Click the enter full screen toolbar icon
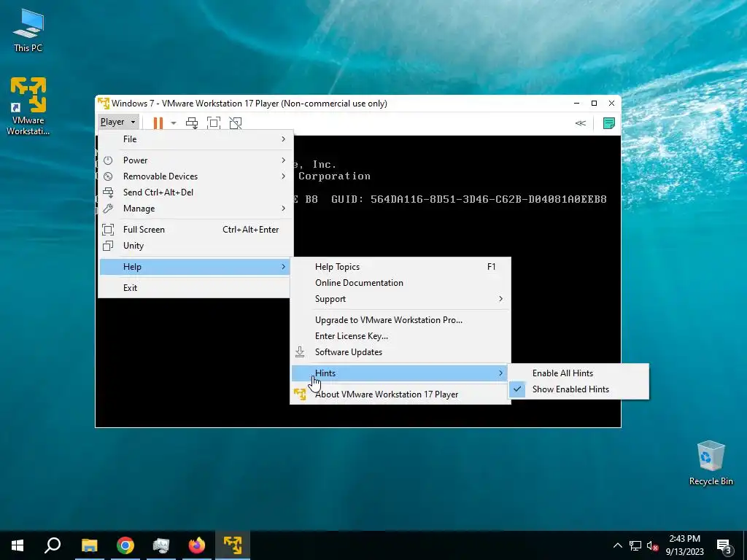This screenshot has width=747, height=560. pyautogui.click(x=214, y=122)
